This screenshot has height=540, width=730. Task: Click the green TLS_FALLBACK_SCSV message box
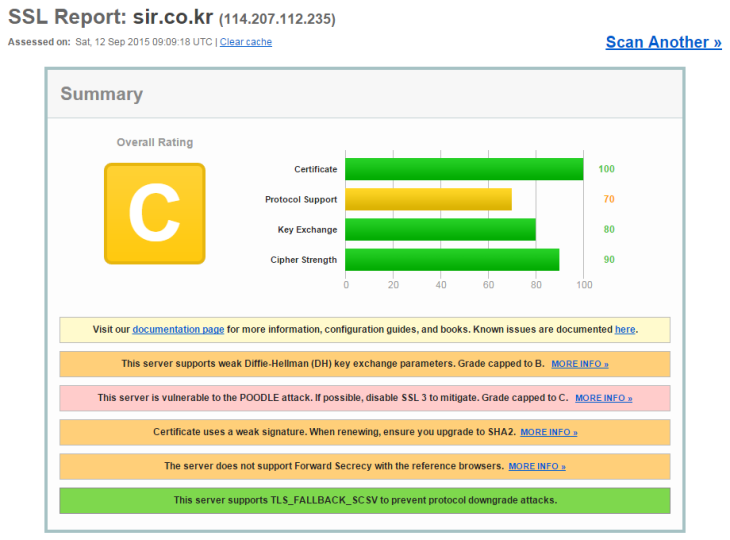365,500
